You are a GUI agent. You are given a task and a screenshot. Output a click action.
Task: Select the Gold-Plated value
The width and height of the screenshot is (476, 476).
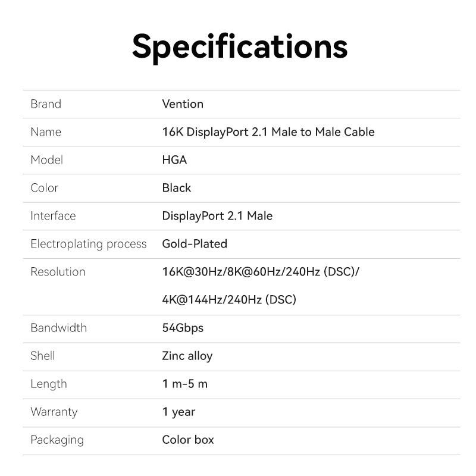coord(195,244)
